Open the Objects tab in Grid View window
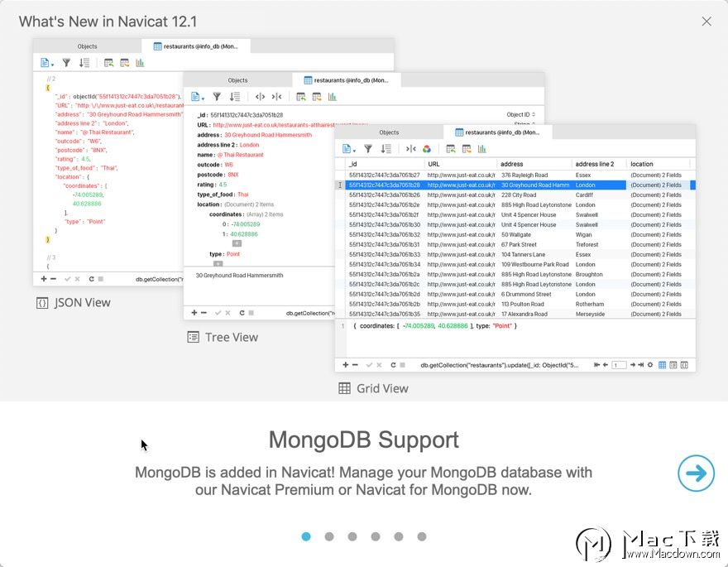728x567 pixels. pyautogui.click(x=389, y=132)
